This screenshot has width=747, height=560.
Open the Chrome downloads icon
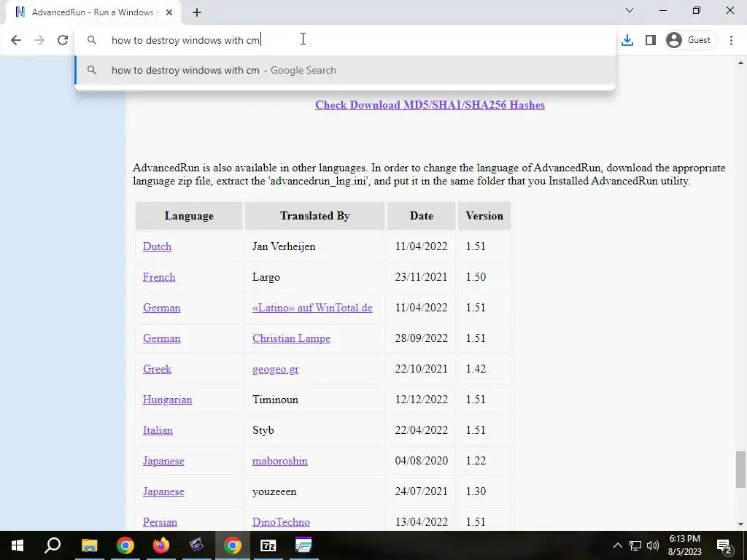click(x=627, y=40)
